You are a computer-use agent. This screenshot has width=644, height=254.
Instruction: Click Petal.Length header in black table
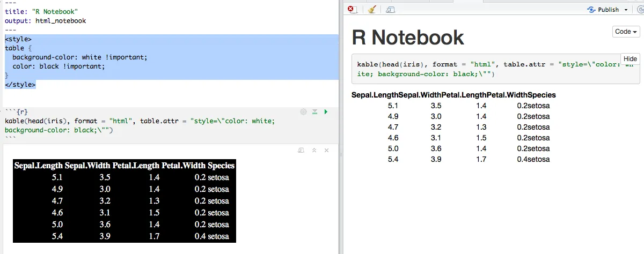coord(136,166)
